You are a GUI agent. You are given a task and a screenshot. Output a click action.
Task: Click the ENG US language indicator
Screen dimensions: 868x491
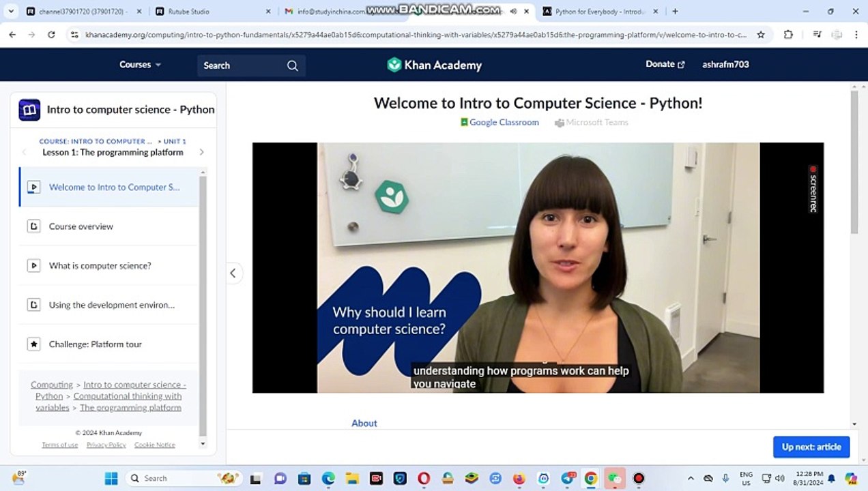pyautogui.click(x=746, y=478)
